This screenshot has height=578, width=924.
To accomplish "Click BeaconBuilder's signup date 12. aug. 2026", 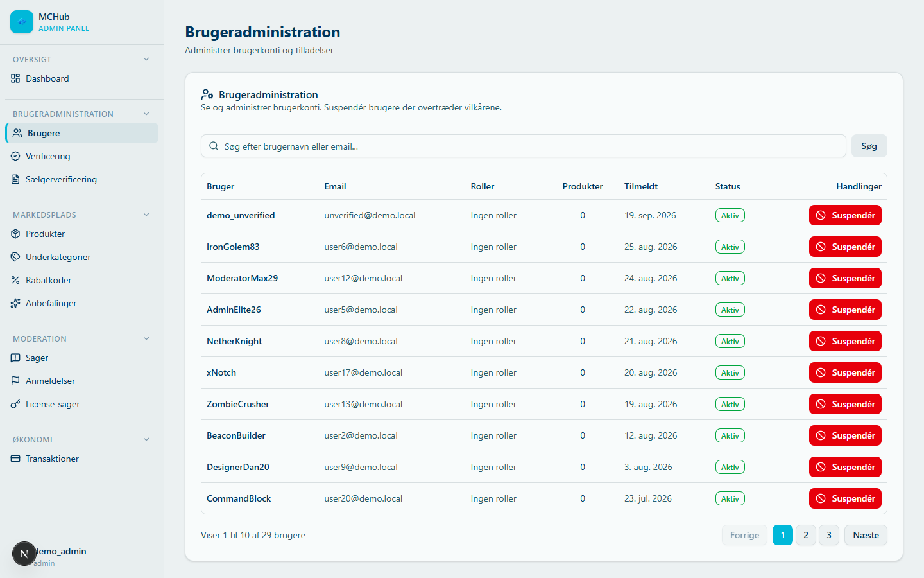I will coord(651,435).
